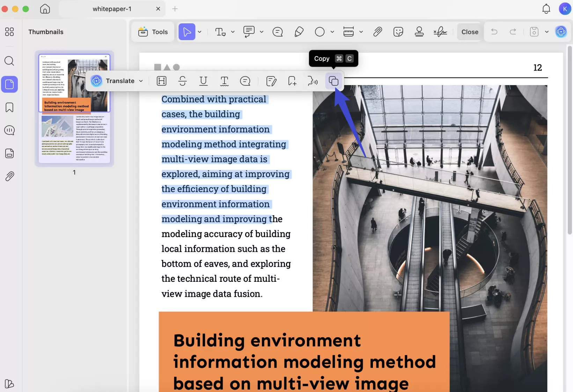
Task: Open the attachment paperclip tool in toolbar
Action: click(377, 32)
